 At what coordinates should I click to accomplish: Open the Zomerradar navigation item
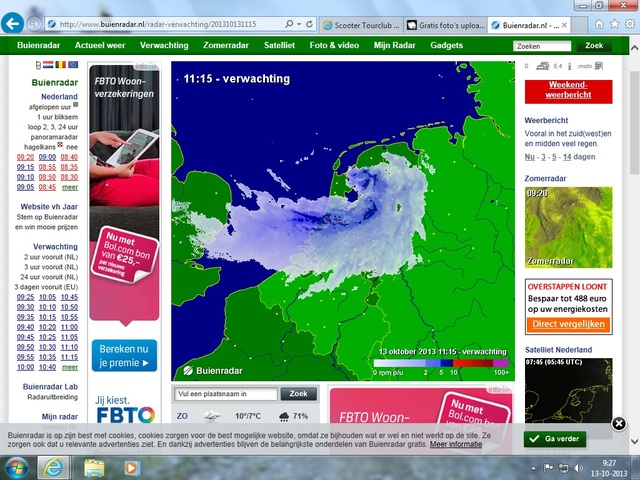(228, 45)
